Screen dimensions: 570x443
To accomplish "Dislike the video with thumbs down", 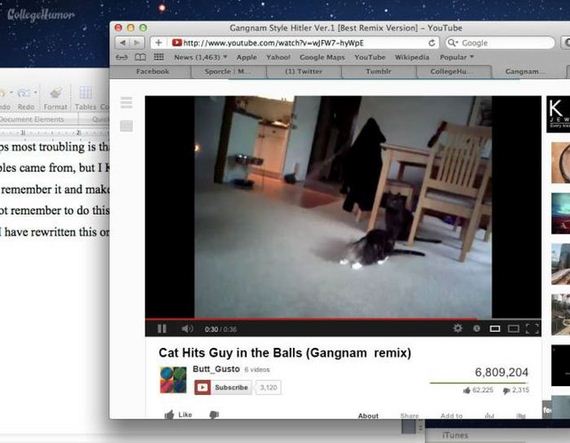I will coord(214,414).
